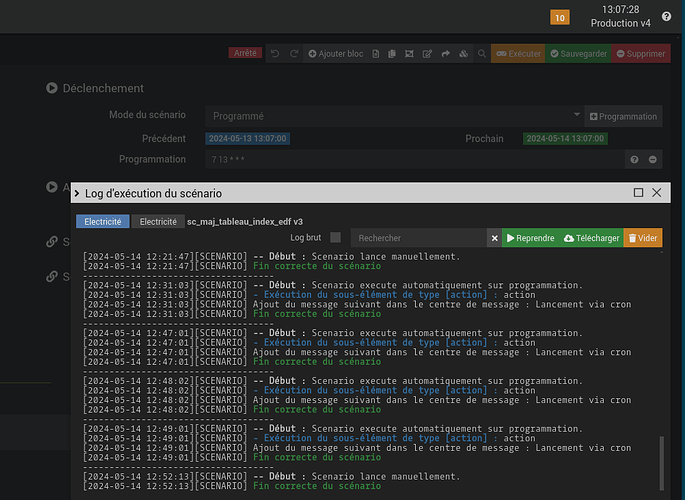
Task: Click the Programmation cron input field
Action: click(x=415, y=159)
